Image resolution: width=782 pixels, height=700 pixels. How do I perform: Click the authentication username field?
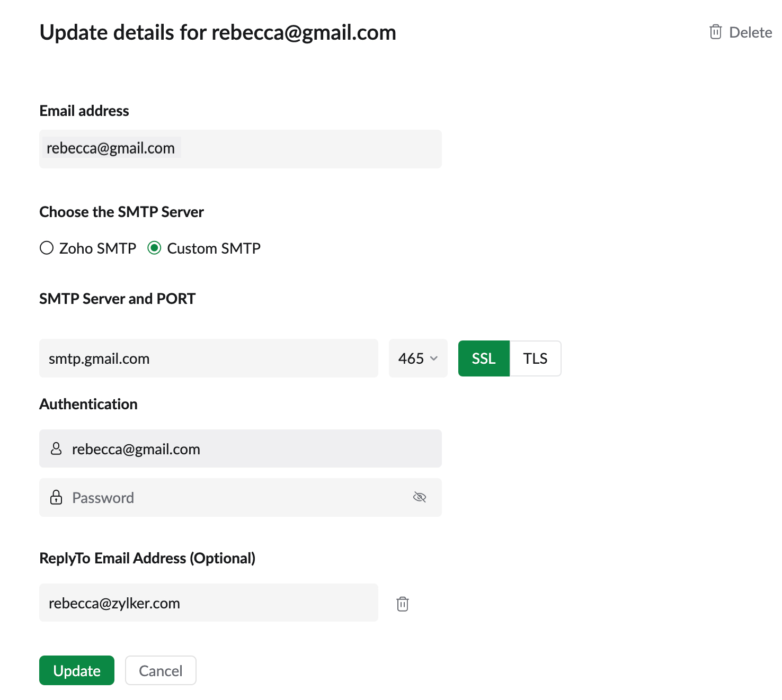point(241,448)
